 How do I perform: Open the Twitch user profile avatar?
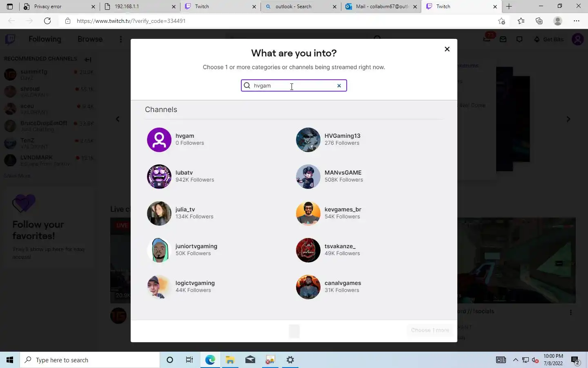(x=577, y=39)
